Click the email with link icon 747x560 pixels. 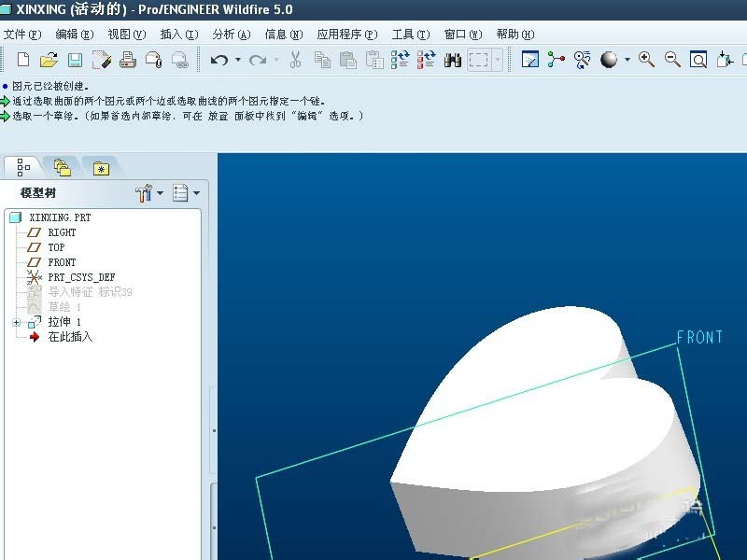click(179, 60)
